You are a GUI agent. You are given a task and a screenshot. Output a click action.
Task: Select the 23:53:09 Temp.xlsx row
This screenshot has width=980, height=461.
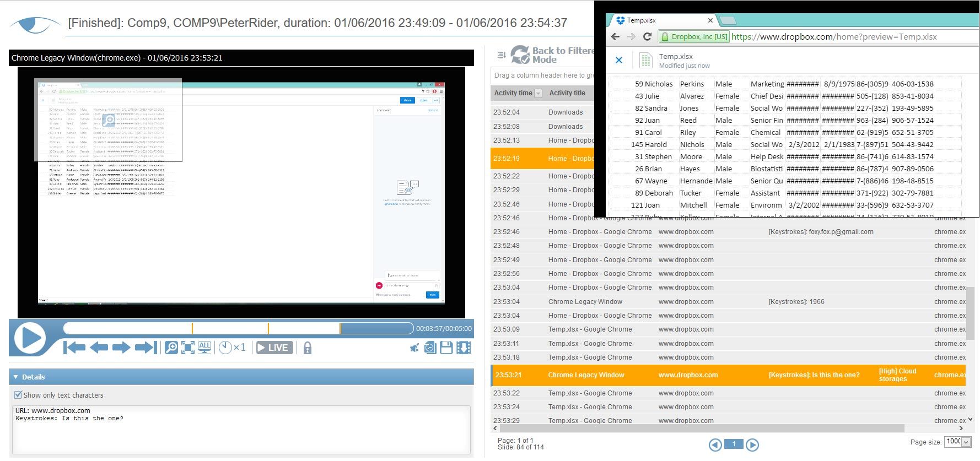728,329
